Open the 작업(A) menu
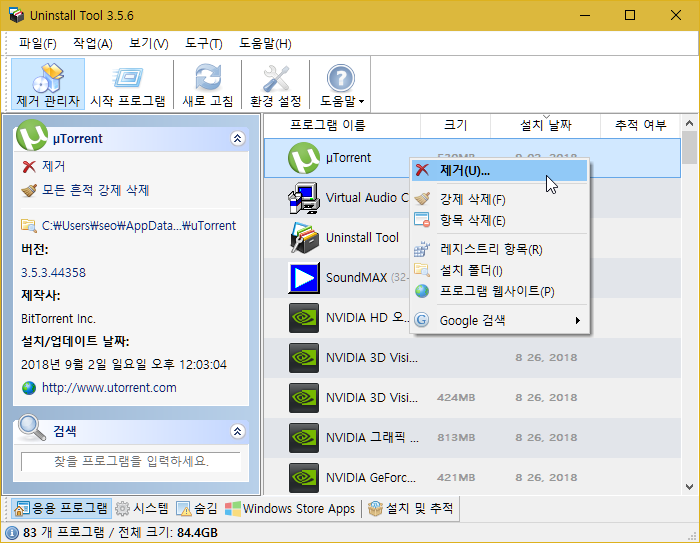Image resolution: width=700 pixels, height=543 pixels. 92,44
